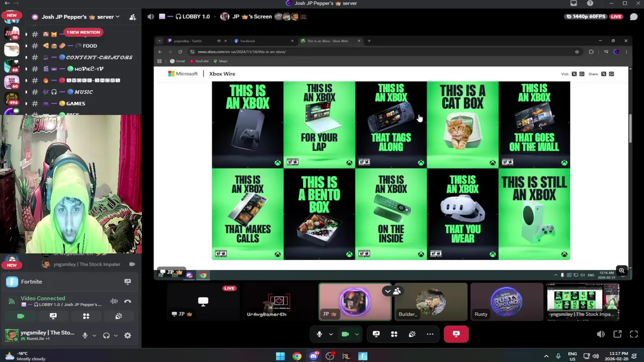The width and height of the screenshot is (644, 362).
Task: Jump to the 1 NEW MENTION pill
Action: coord(83,32)
